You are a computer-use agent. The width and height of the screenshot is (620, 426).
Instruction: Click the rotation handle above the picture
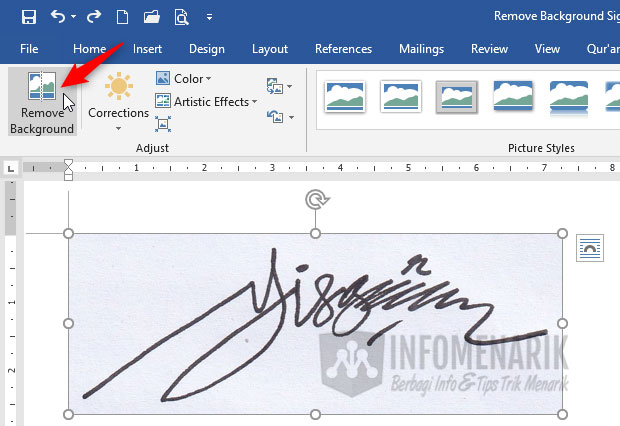[x=316, y=200]
